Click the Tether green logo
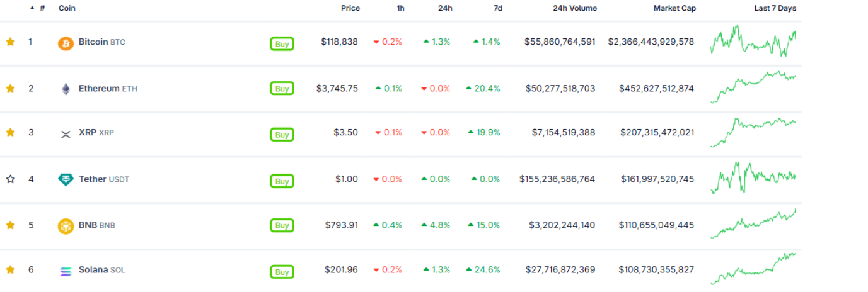The width and height of the screenshot is (868, 292). point(66,179)
